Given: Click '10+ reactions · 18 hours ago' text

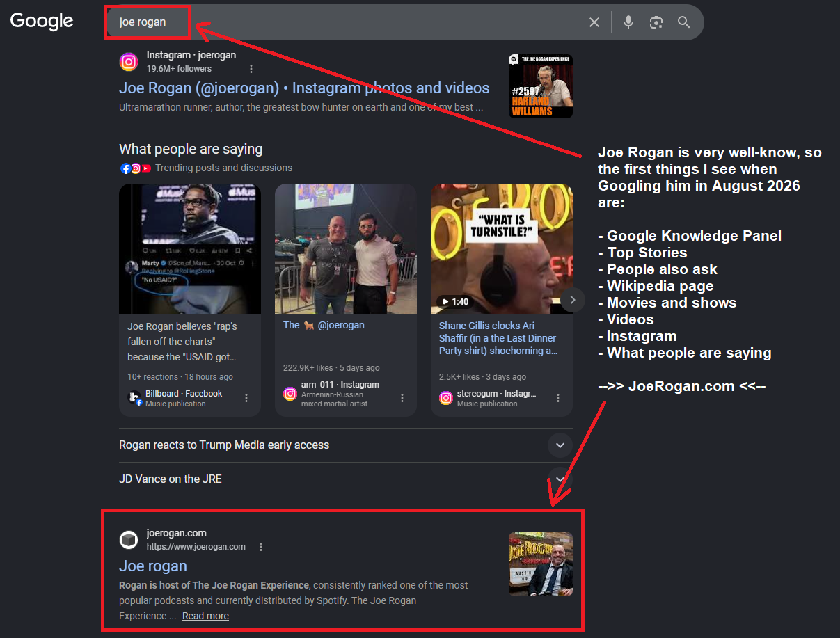Looking at the screenshot, I should (x=180, y=377).
